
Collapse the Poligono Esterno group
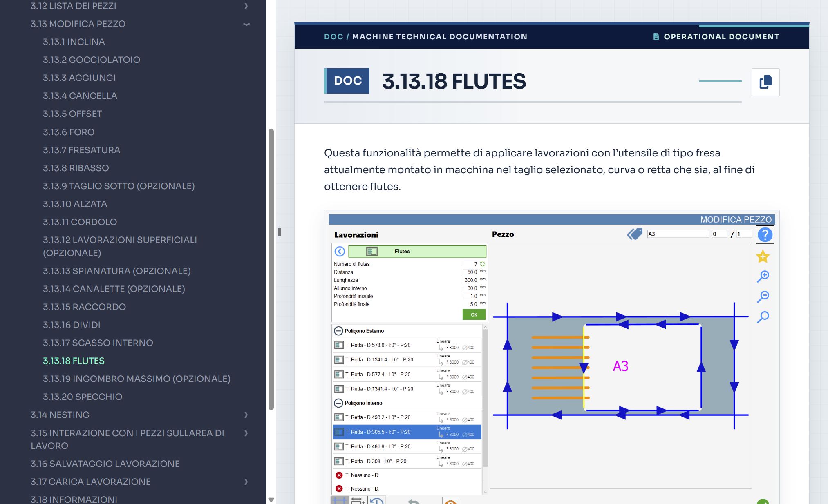click(338, 331)
